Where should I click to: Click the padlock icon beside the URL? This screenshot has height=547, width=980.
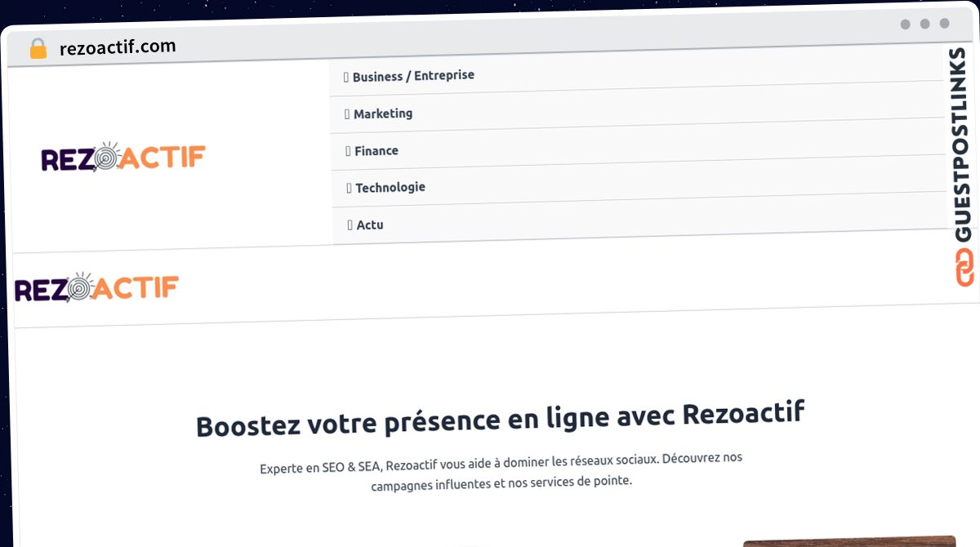38,49
